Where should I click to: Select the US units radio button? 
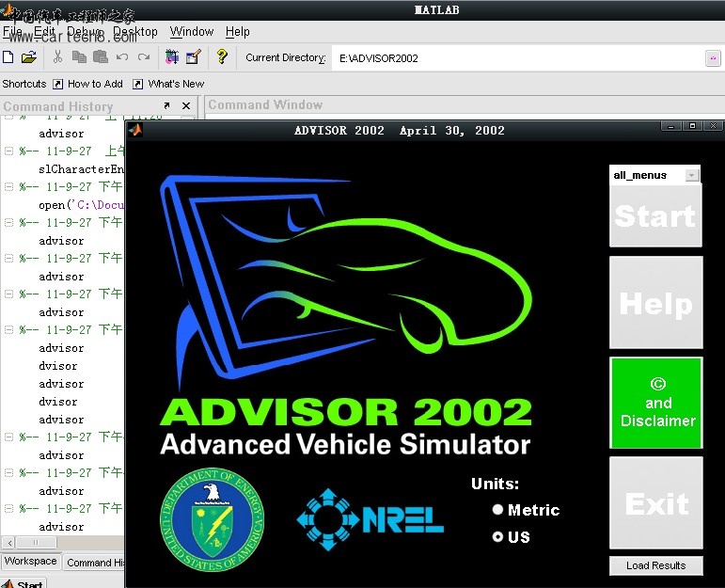(x=497, y=536)
